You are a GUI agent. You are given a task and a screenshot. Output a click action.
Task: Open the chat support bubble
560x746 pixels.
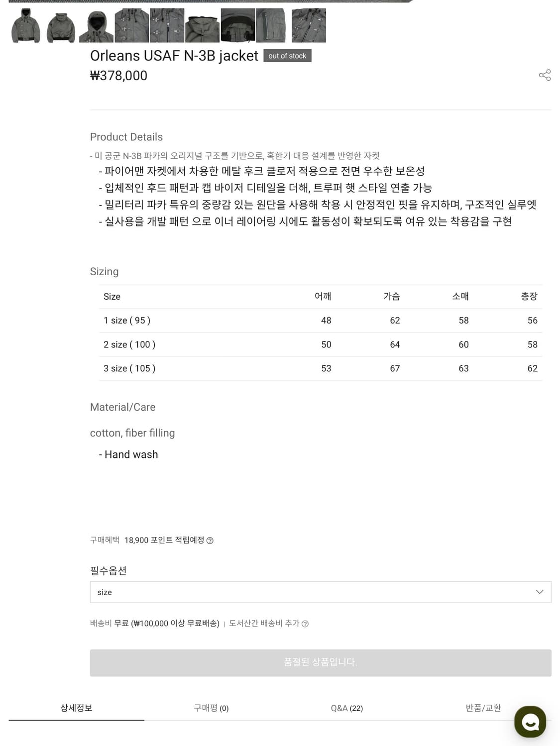pos(530,721)
